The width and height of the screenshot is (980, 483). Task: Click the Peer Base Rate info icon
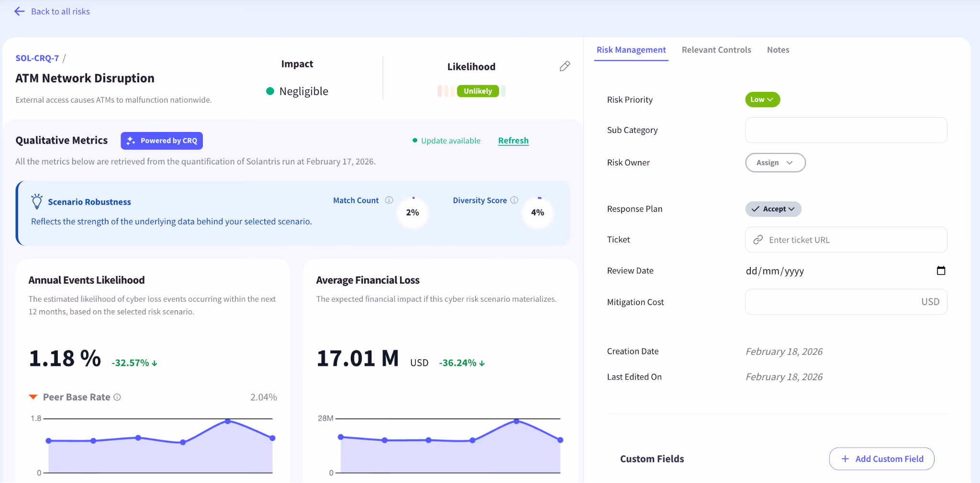click(x=117, y=397)
